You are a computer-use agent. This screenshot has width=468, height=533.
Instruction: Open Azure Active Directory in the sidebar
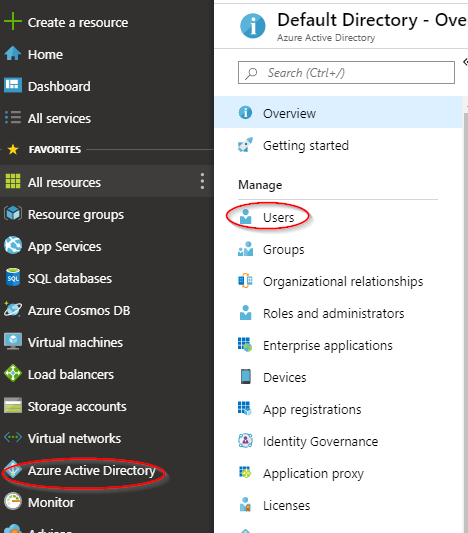(x=91, y=470)
